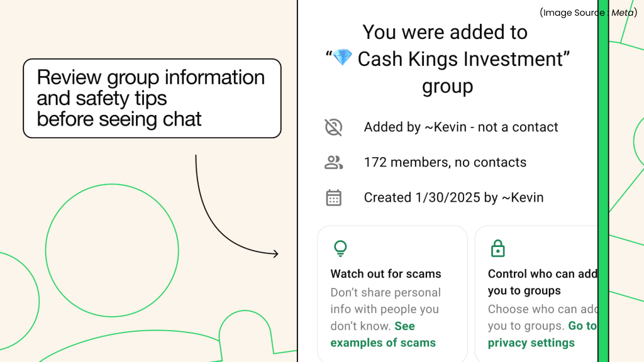Image resolution: width=644 pixels, height=362 pixels.
Task: Click the You were added to heading
Action: pos(445,32)
